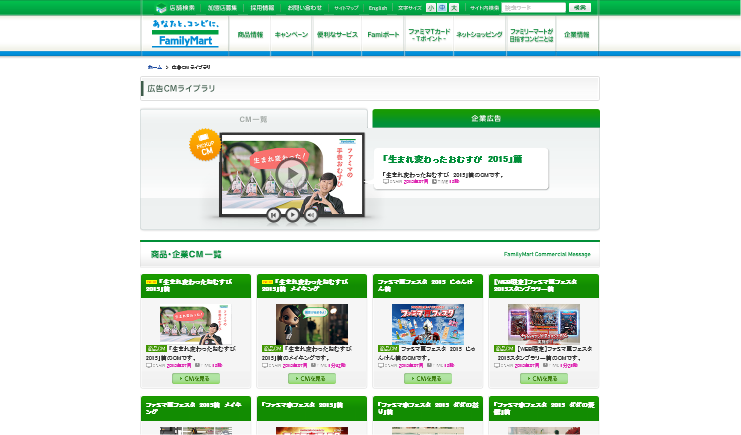Open the 商品情報 menu

click(x=250, y=35)
